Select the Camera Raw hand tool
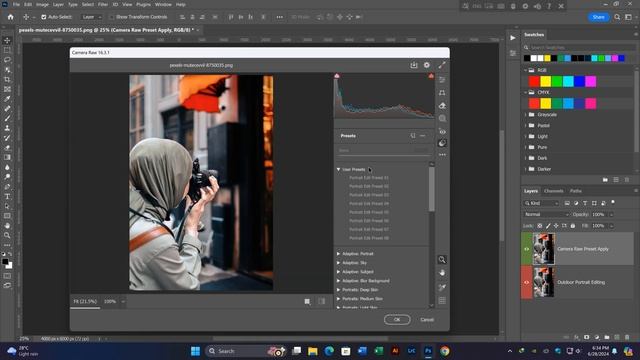 click(x=442, y=273)
